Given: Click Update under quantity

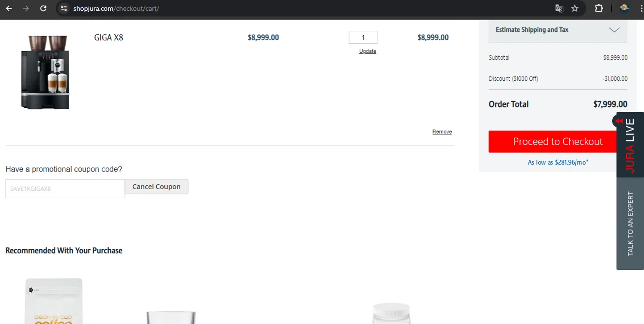Looking at the screenshot, I should (368, 51).
